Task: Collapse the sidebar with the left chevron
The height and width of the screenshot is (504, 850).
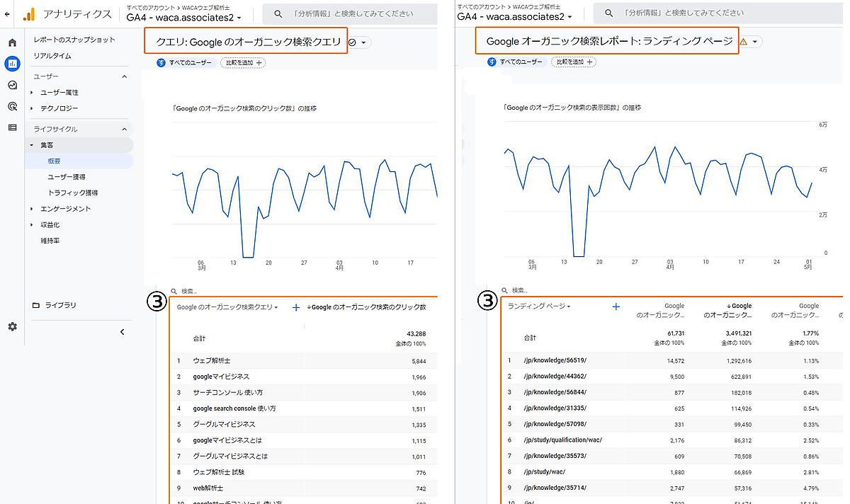Action: (x=122, y=331)
